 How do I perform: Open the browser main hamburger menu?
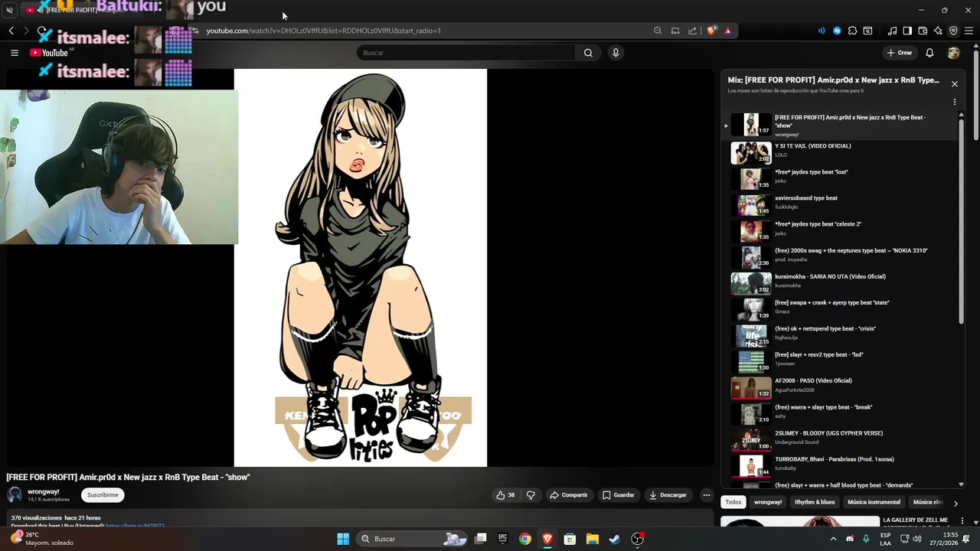pos(969,31)
